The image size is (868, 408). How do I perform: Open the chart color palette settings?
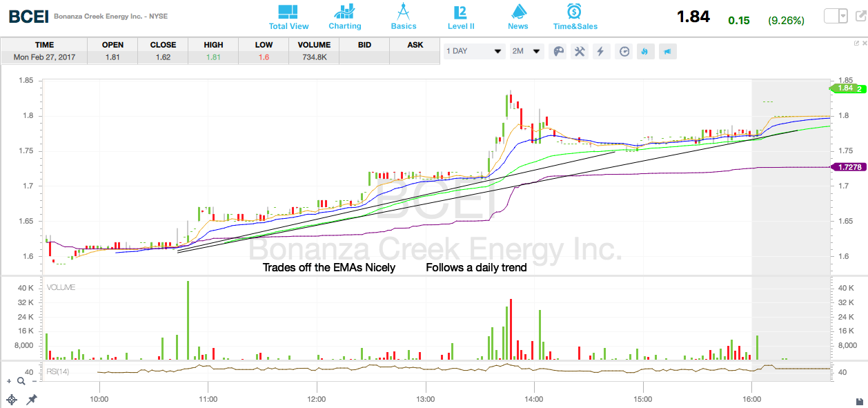[x=558, y=51]
